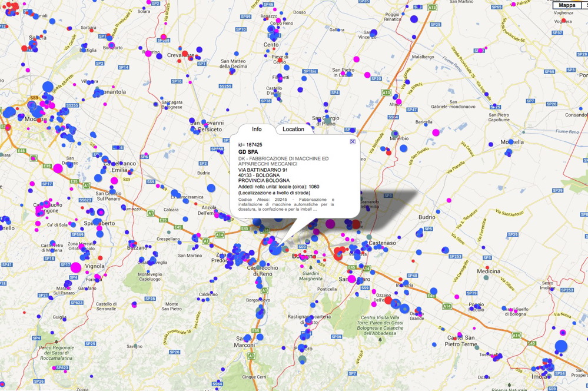Switch to the Info tab in popup
The image size is (588, 391).
257,129
